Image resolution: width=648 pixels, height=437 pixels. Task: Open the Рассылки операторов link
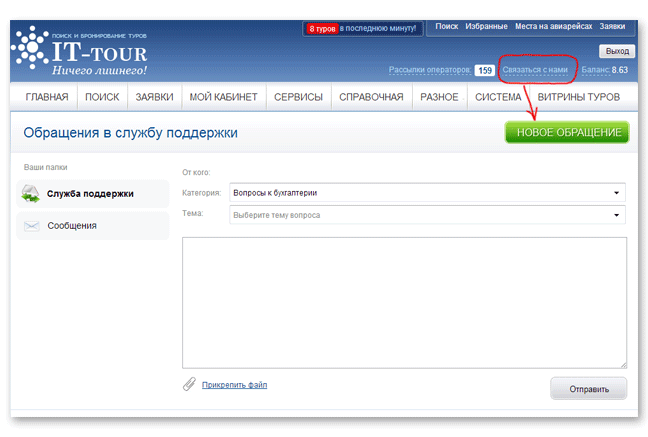[430, 70]
